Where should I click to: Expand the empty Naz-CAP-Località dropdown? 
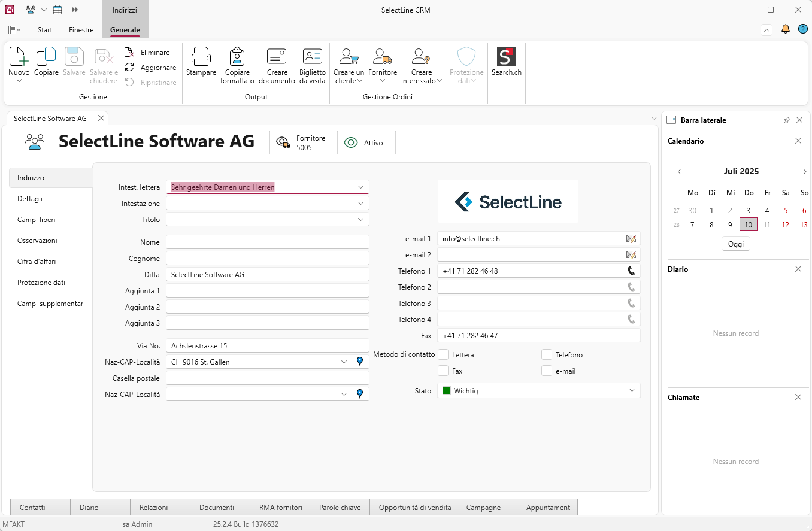pyautogui.click(x=344, y=394)
